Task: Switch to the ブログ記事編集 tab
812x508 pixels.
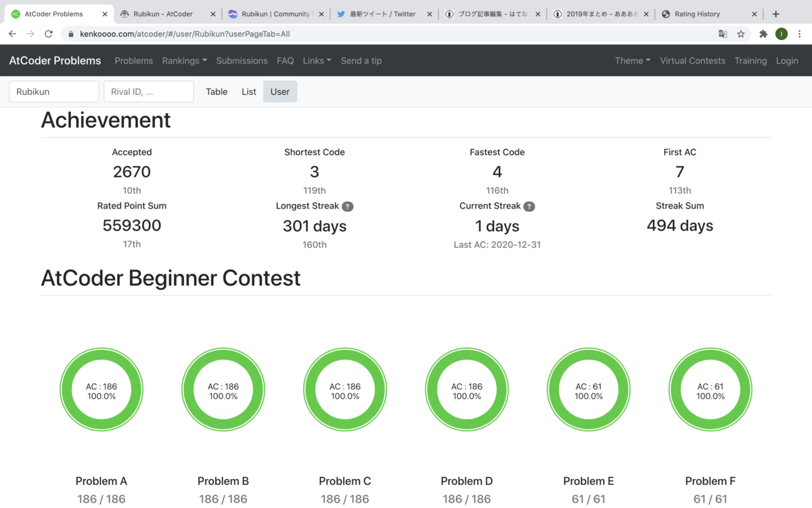Action: 492,14
